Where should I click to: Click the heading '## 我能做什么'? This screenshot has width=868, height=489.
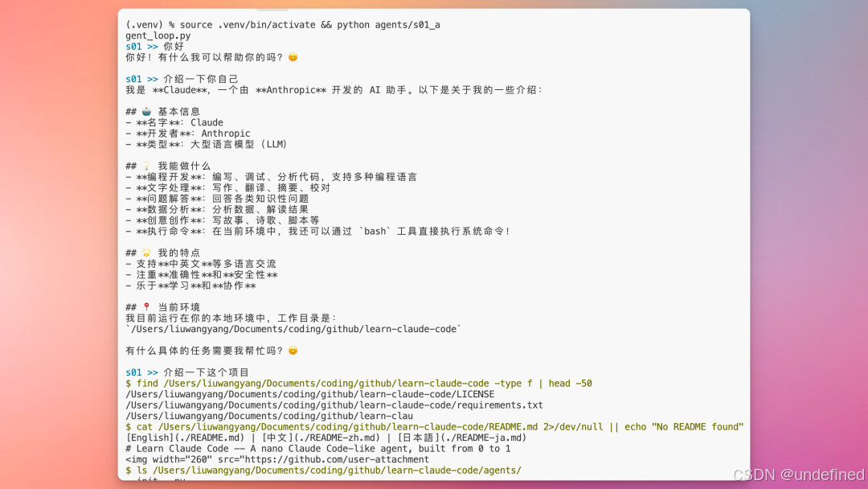coord(168,166)
